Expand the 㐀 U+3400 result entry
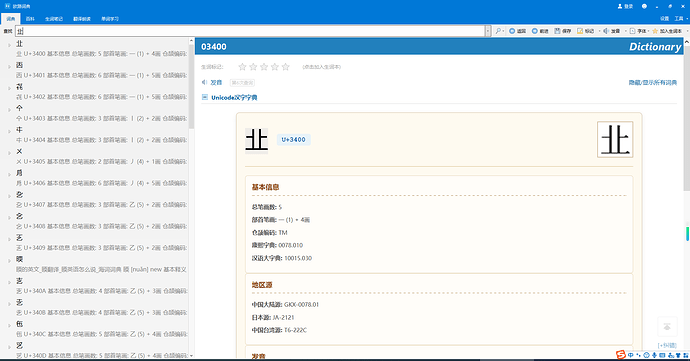The image size is (690, 361). click(x=9, y=44)
